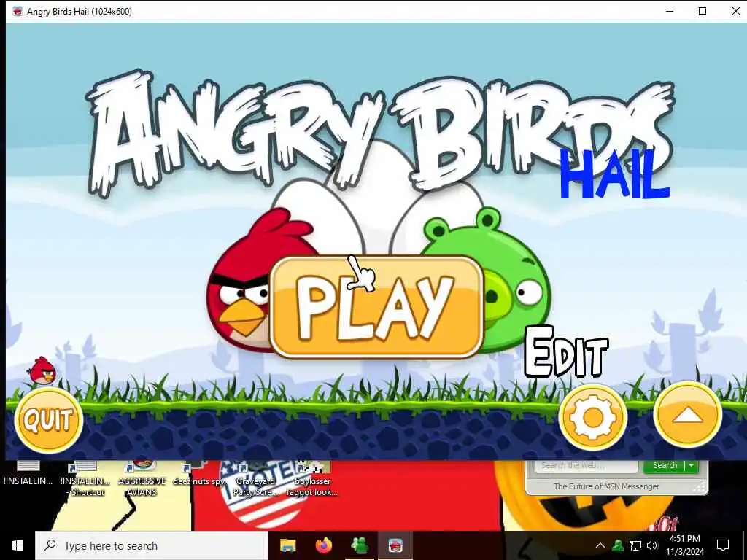The height and width of the screenshot is (560, 747).
Task: Close the Angry Birds Hail window
Action: [735, 11]
